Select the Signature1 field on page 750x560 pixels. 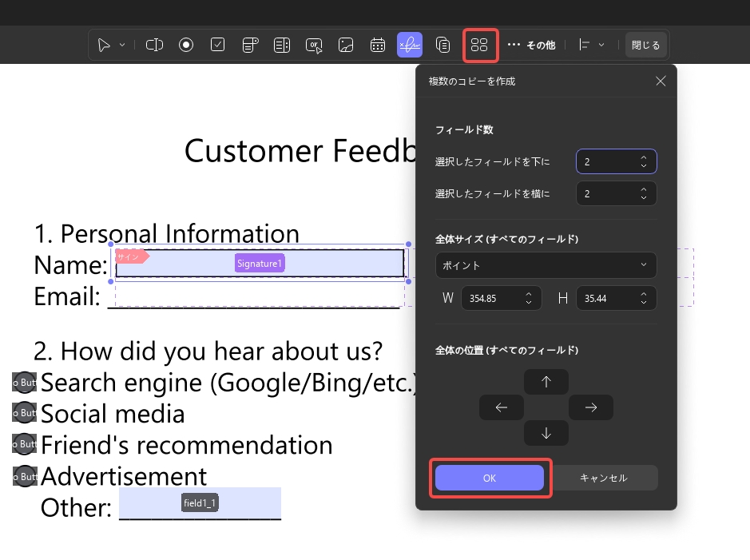click(260, 263)
